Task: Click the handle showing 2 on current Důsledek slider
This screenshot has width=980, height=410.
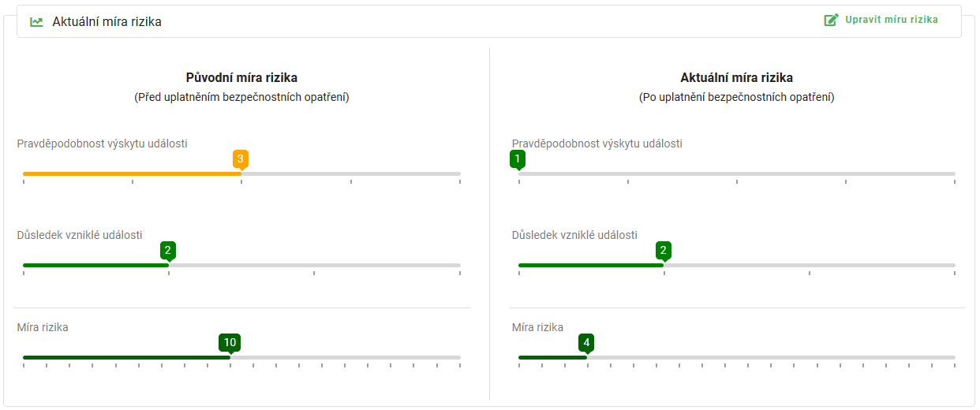Action: (x=664, y=252)
